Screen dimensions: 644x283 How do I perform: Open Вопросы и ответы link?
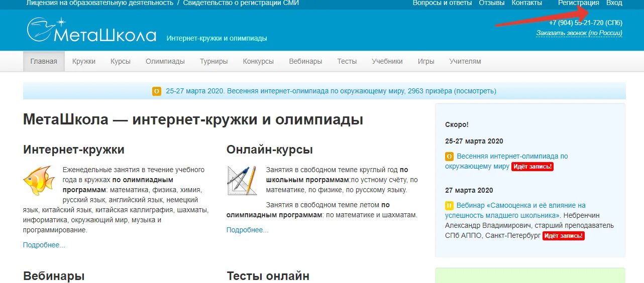point(443,3)
